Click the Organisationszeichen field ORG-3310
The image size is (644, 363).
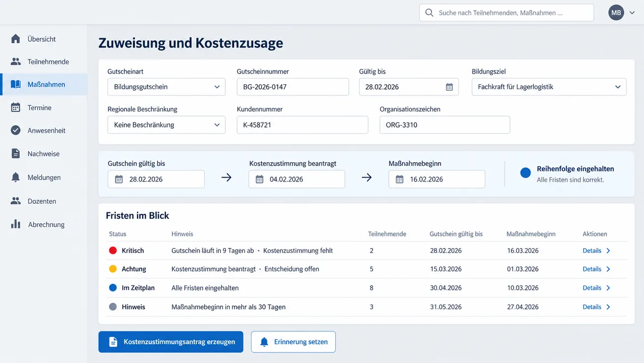click(445, 125)
